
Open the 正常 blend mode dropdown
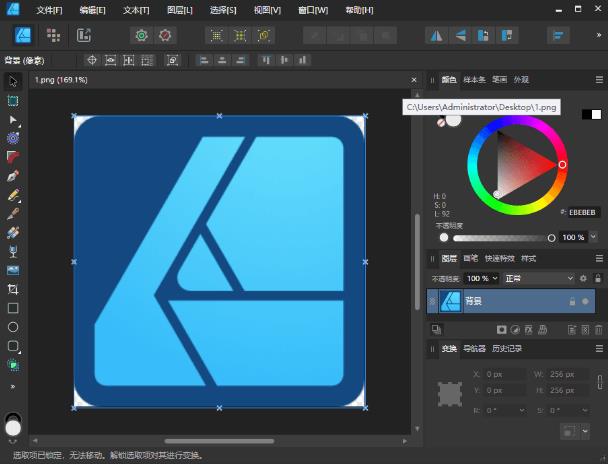(x=539, y=278)
